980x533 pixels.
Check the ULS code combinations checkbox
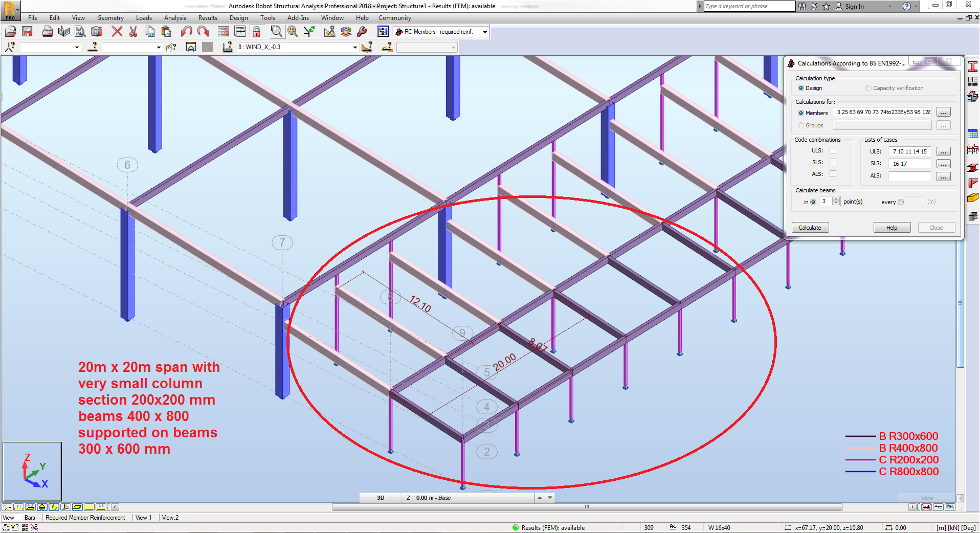[x=833, y=150]
